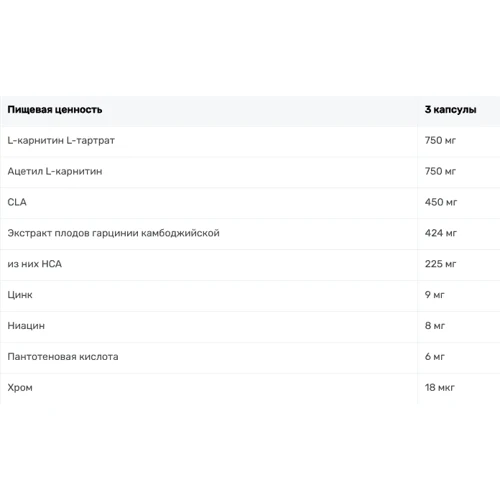Click the 'Пищевая ценность' table header
This screenshot has height=500, width=500.
55,110
